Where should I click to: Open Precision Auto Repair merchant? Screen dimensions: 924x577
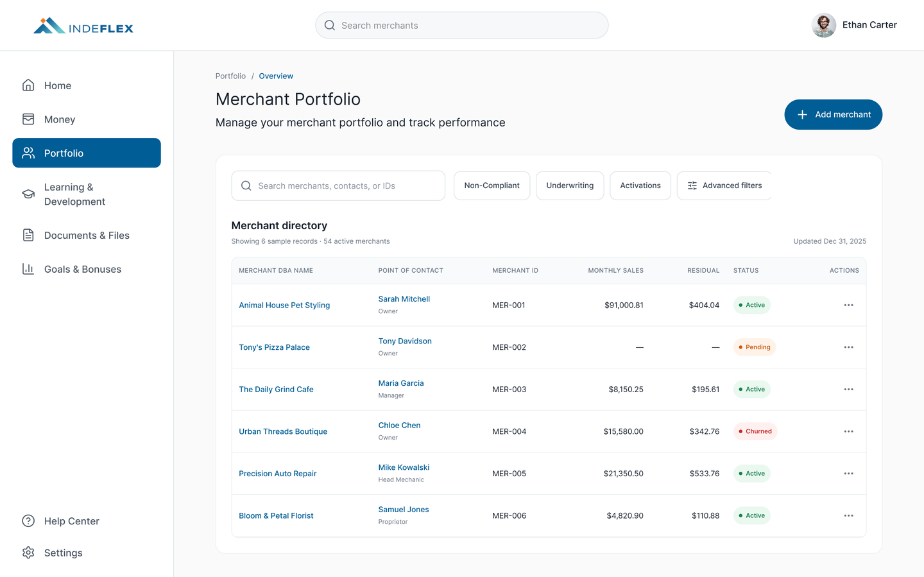click(277, 473)
